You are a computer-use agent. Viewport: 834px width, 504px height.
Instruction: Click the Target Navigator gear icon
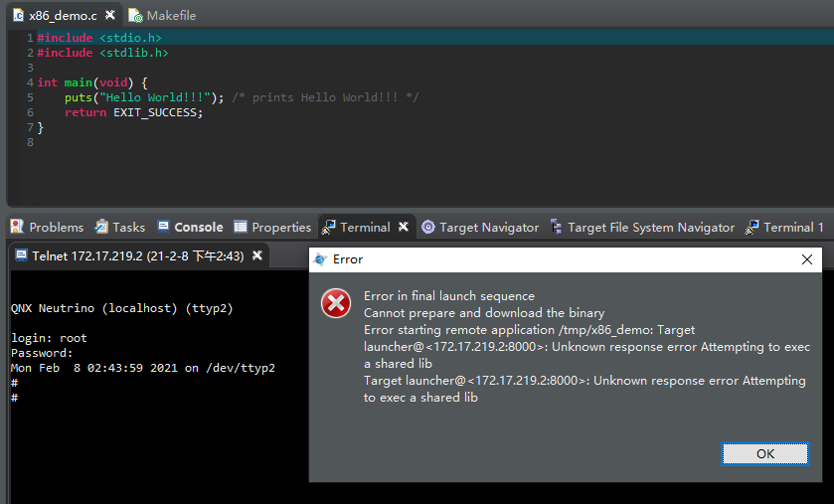click(428, 227)
